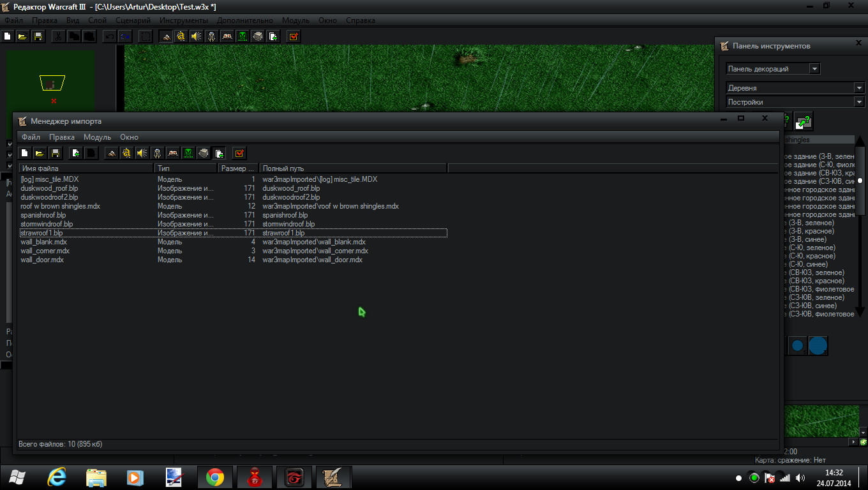Image resolution: width=868 pixels, height=490 pixels.
Task: Open Internet Explorer from taskbar
Action: [57, 477]
